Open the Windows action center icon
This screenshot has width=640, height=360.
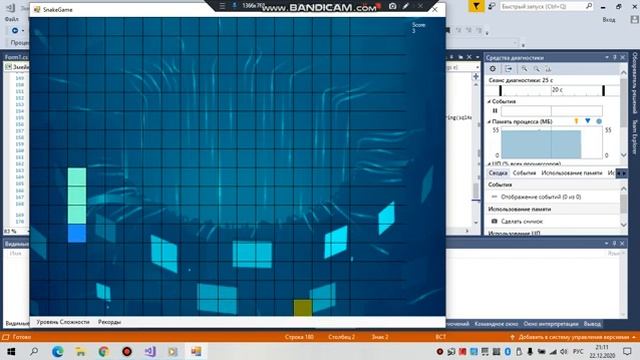click(627, 351)
